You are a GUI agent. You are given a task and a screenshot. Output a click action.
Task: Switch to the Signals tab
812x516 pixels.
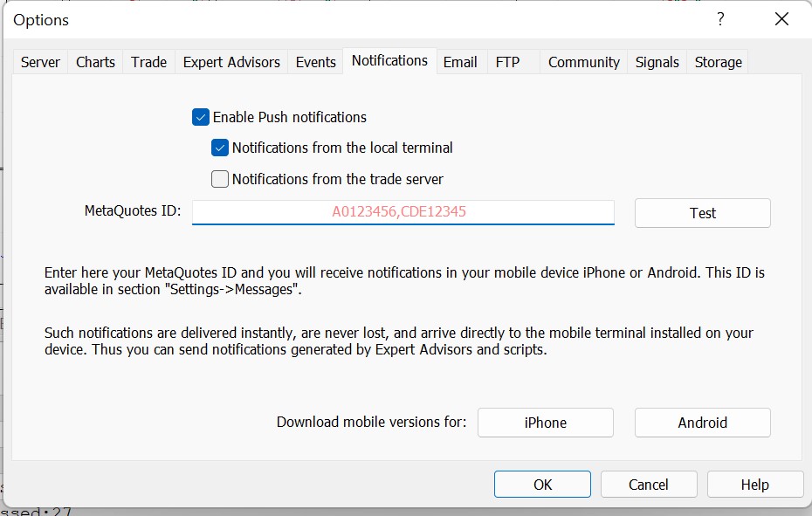[657, 62]
